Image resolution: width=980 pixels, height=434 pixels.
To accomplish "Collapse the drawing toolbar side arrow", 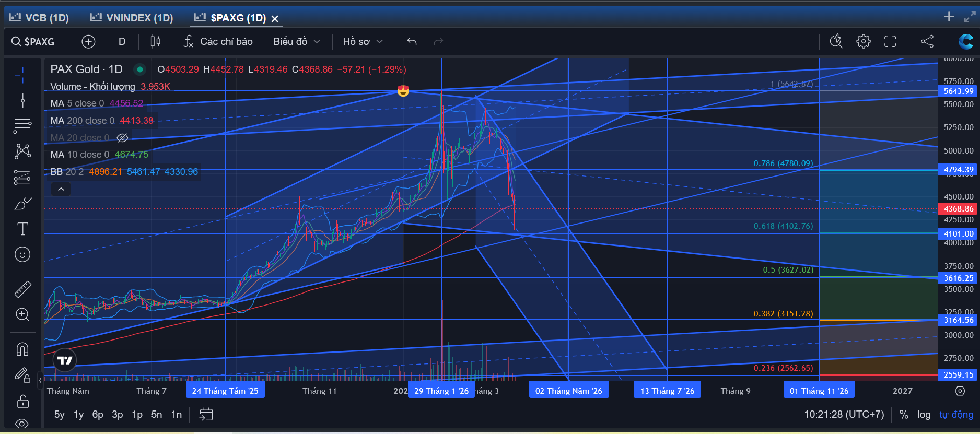I will pos(40,380).
